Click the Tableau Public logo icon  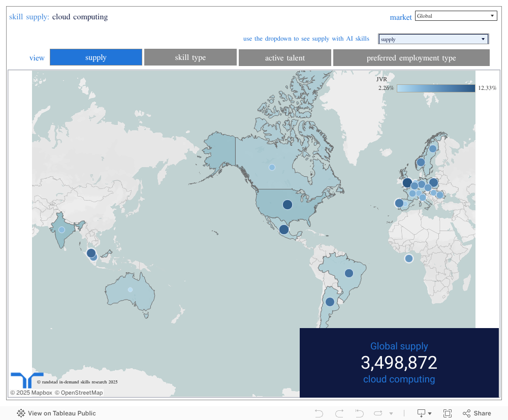(20, 413)
